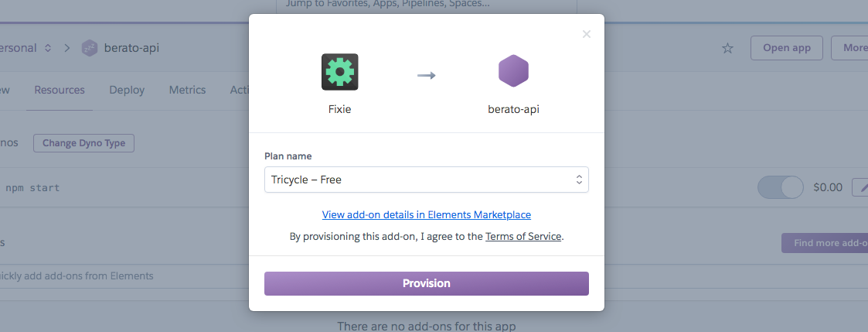
Task: Switch to the Deploy tab
Action: [x=127, y=90]
